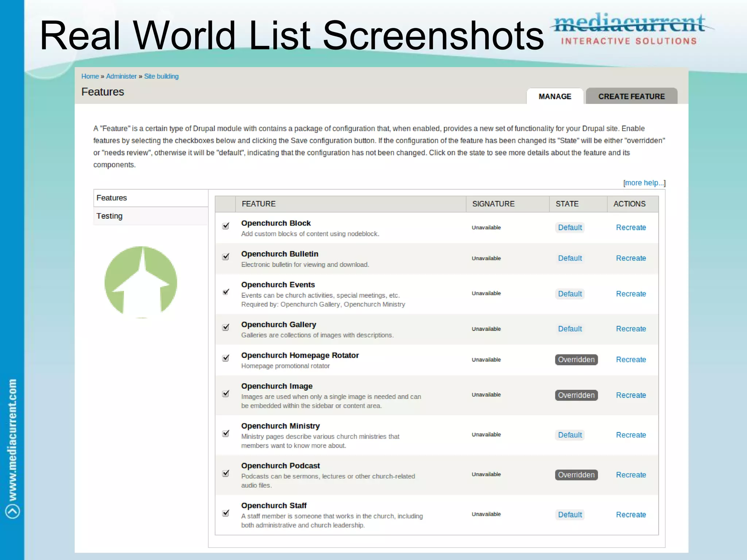Recreate the Openchurch Staff feature
Image resolution: width=747 pixels, height=560 pixels.
tap(631, 515)
